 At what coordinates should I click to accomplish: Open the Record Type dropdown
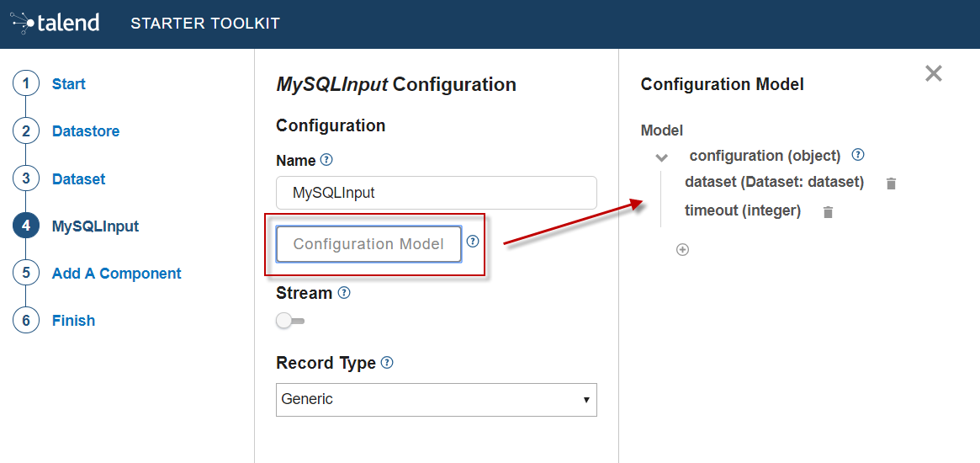(x=436, y=400)
